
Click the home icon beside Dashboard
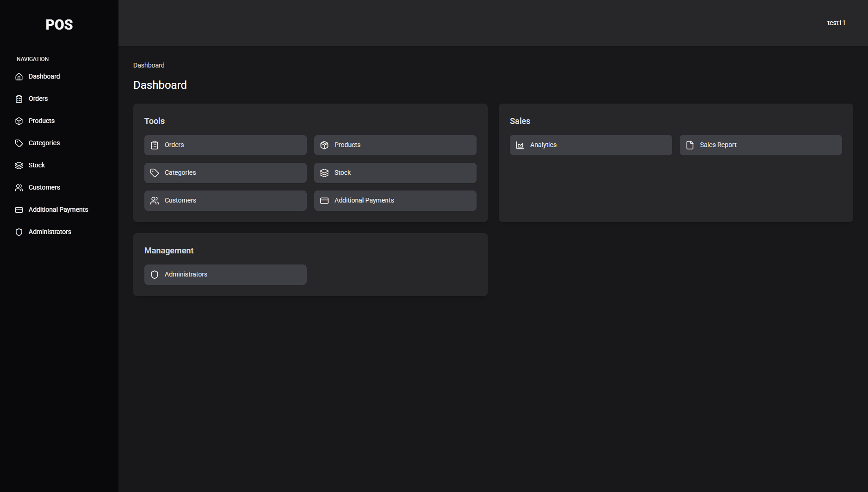(x=19, y=76)
